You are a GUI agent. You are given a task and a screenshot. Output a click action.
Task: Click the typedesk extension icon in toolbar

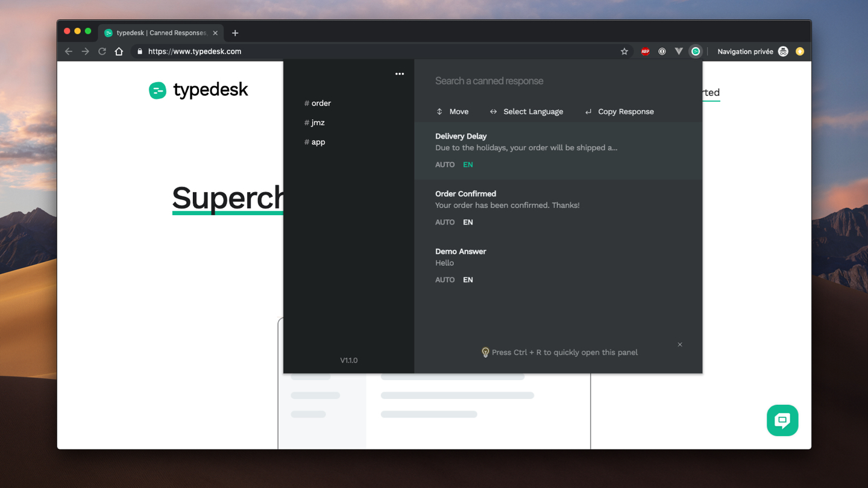696,52
